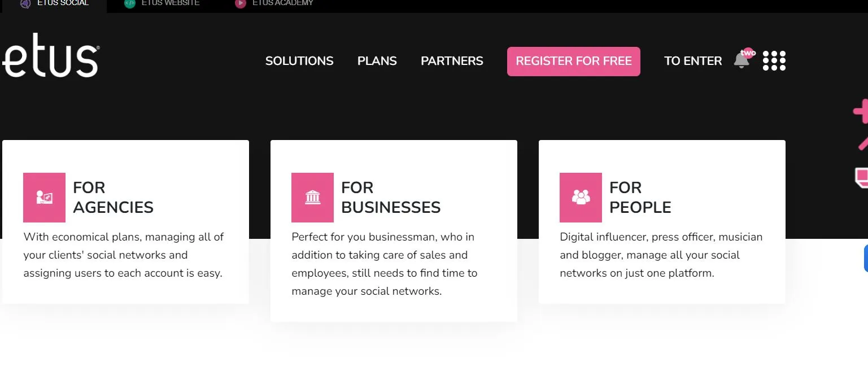The width and height of the screenshot is (868, 380).
Task: Click the For People group icon
Action: tap(581, 198)
